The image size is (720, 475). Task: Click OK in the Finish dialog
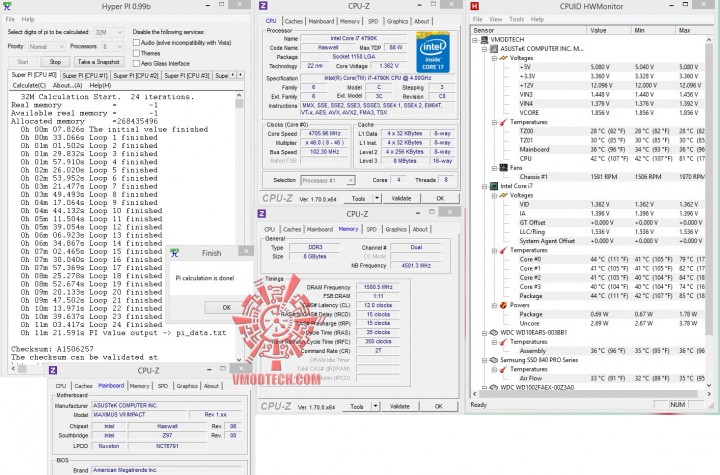tap(226, 307)
